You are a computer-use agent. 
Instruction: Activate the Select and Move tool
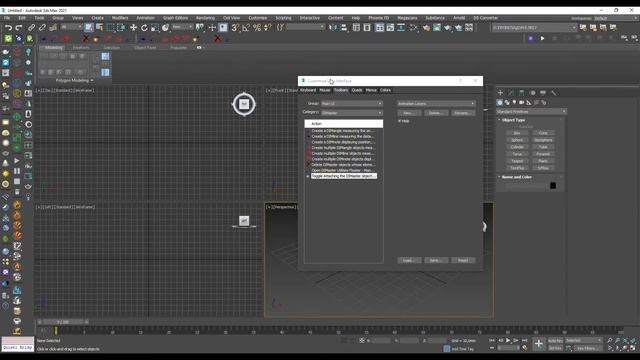(133, 28)
